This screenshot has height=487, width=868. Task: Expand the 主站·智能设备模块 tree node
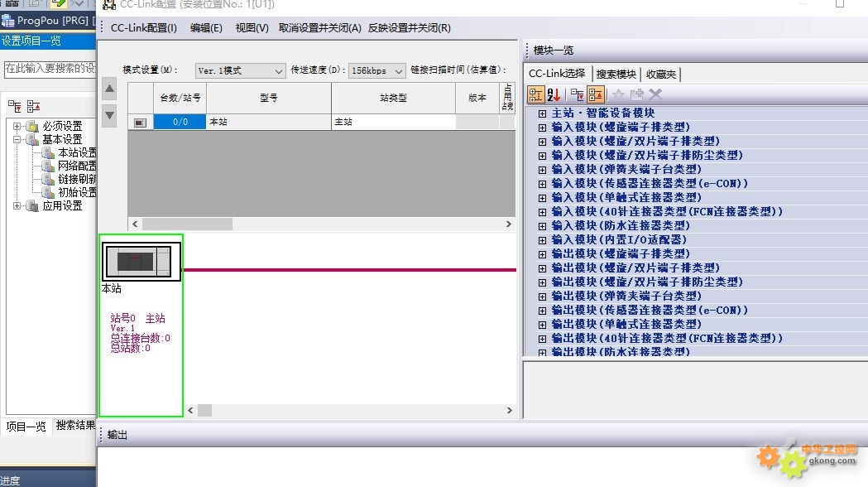click(x=543, y=113)
